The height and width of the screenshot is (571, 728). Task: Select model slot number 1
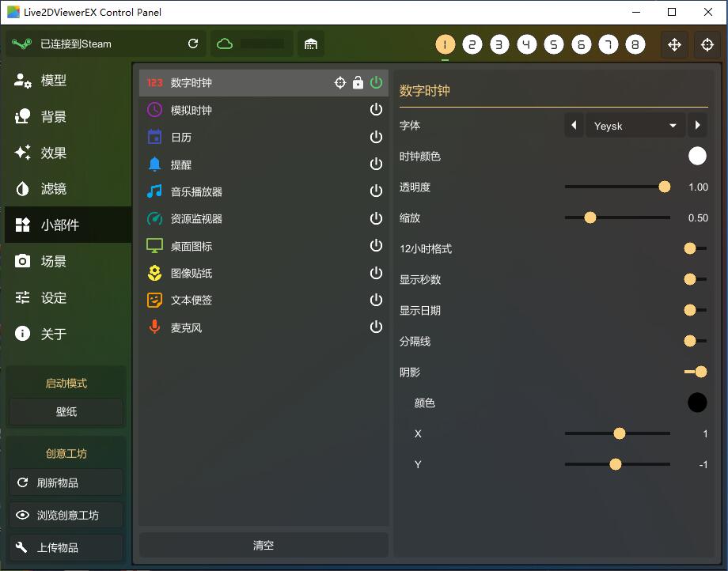pyautogui.click(x=446, y=44)
